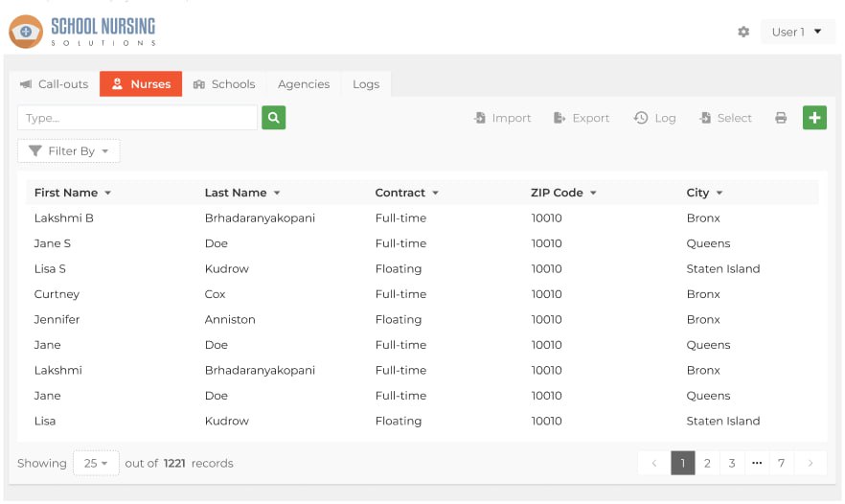Sort by the ZIP Code column
This screenshot has height=504, width=845.
click(563, 193)
